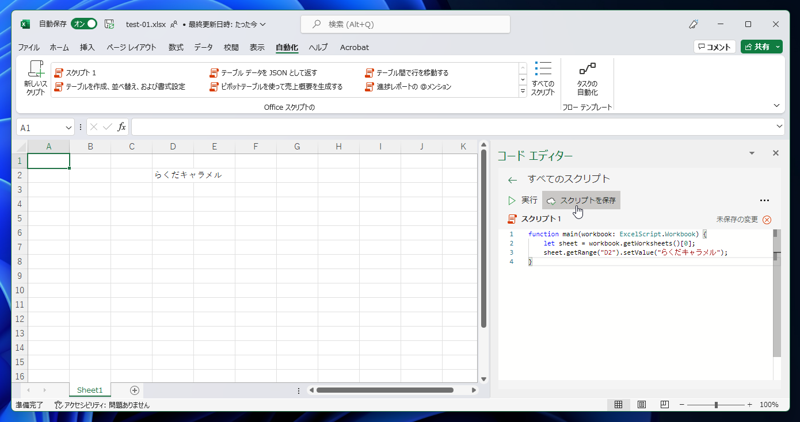Run テーブルを作成、並べ替え、および書式設定 script
Image resolution: width=800 pixels, height=422 pixels.
pyautogui.click(x=120, y=87)
